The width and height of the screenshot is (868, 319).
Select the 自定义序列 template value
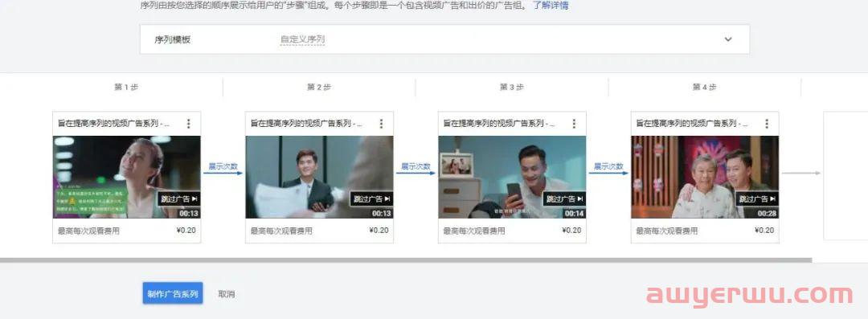click(302, 40)
